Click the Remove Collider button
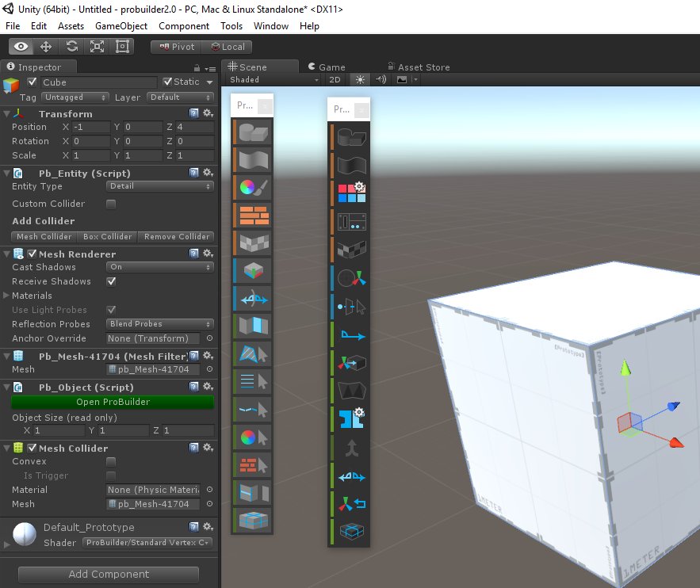Image resolution: width=700 pixels, height=588 pixels. click(177, 236)
